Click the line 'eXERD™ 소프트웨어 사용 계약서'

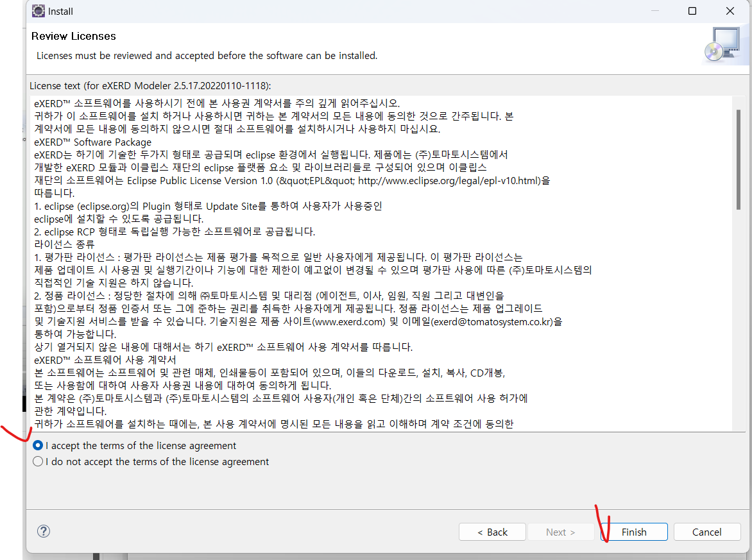coord(105,360)
